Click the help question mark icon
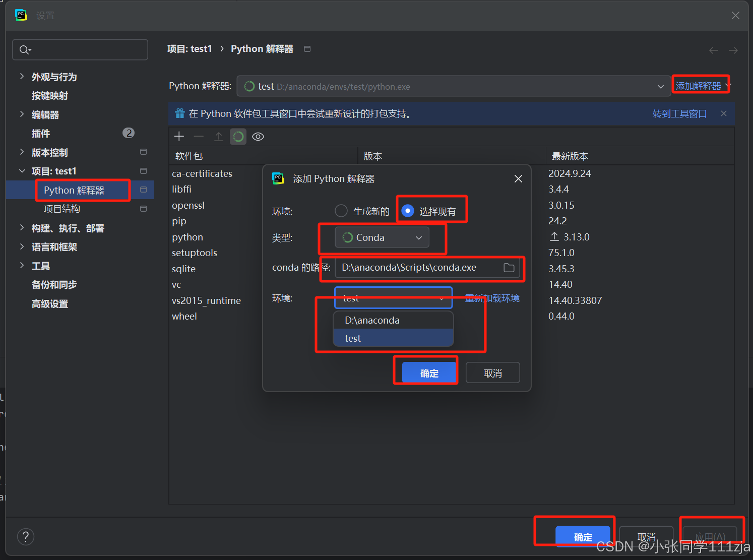Screen dimensions: 753x560 pyautogui.click(x=26, y=537)
